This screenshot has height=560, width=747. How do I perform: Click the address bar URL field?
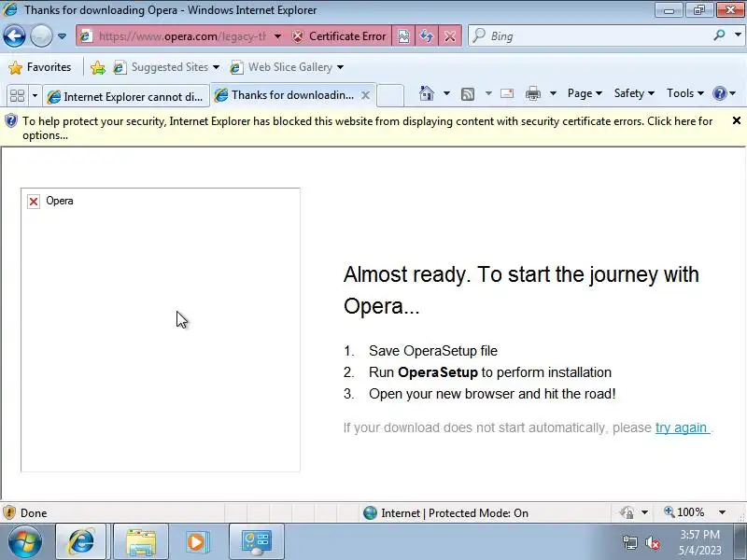181,36
